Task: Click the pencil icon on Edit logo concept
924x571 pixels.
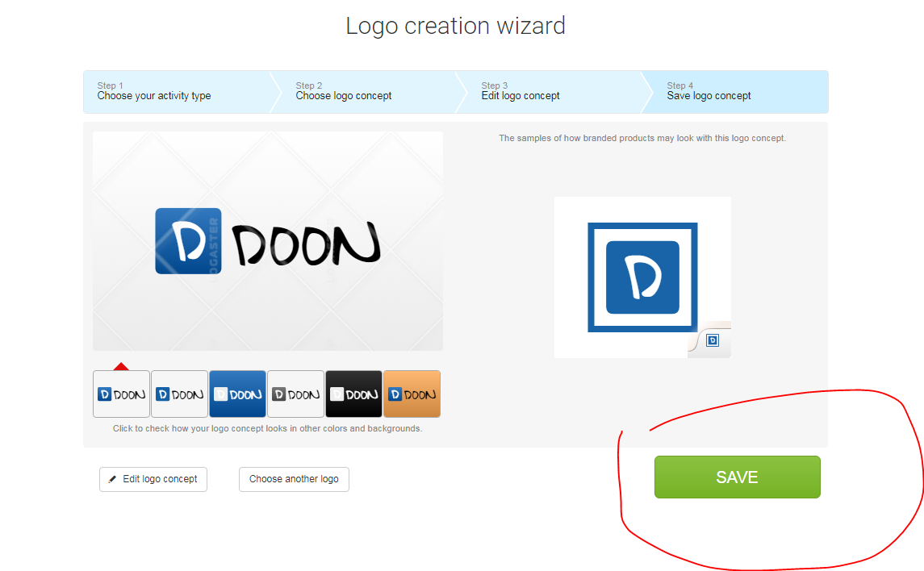Action: coord(112,479)
